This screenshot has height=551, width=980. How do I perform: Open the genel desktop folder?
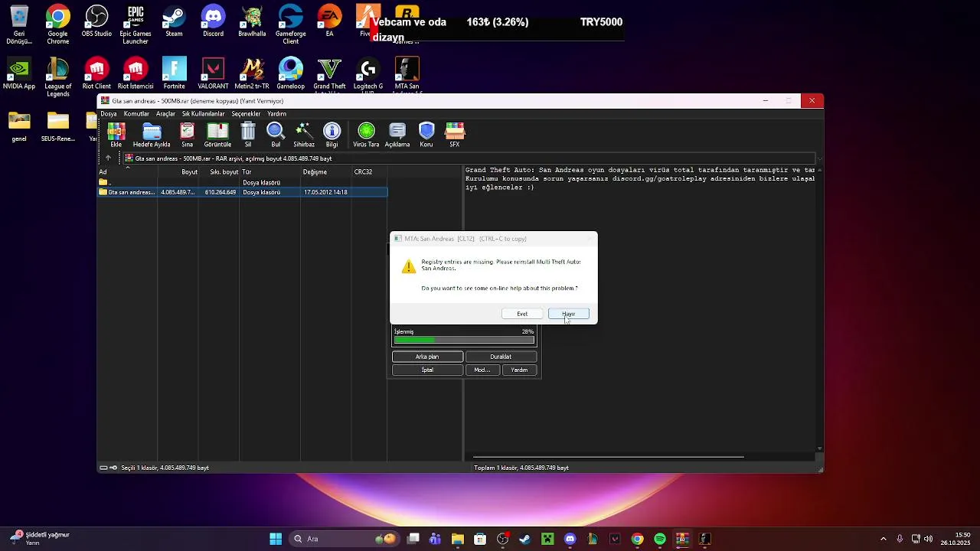(x=19, y=126)
